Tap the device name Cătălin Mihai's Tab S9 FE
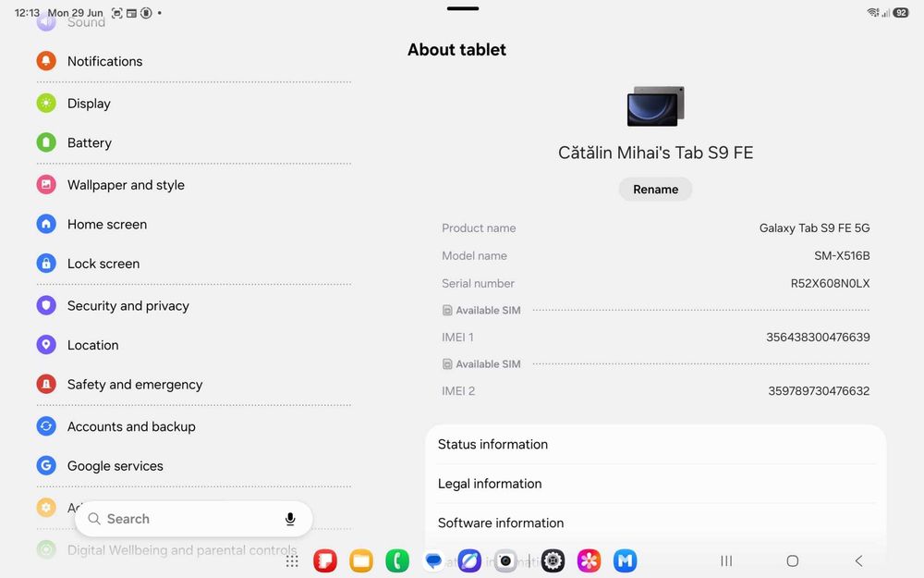The image size is (924, 578). click(x=655, y=153)
